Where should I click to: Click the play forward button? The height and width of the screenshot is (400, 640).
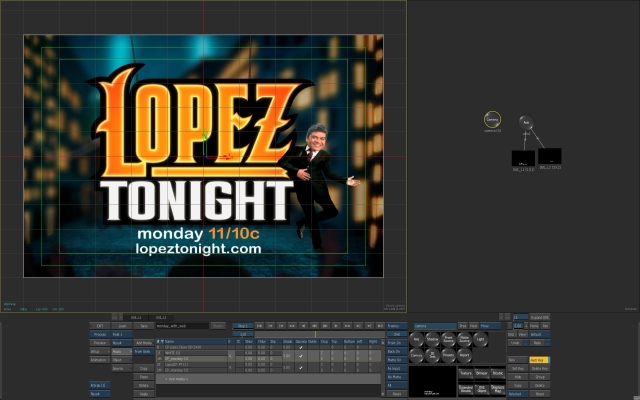tap(336, 326)
